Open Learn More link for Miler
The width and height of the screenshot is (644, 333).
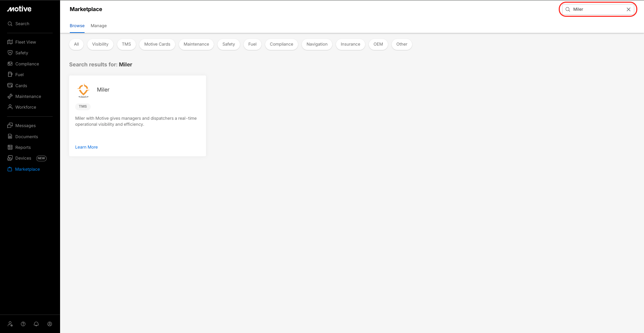pos(87,147)
